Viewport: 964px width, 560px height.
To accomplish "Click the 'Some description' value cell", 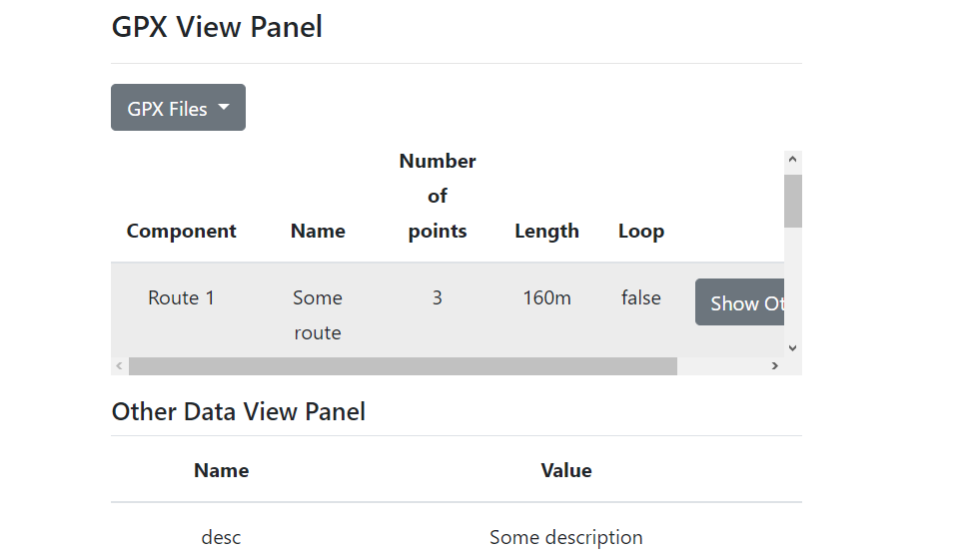I will (x=566, y=537).
